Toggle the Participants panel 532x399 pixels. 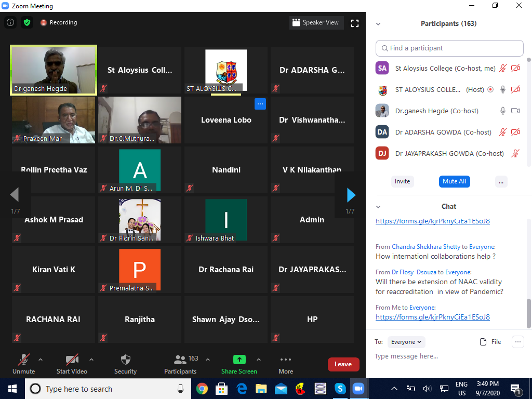click(x=180, y=364)
